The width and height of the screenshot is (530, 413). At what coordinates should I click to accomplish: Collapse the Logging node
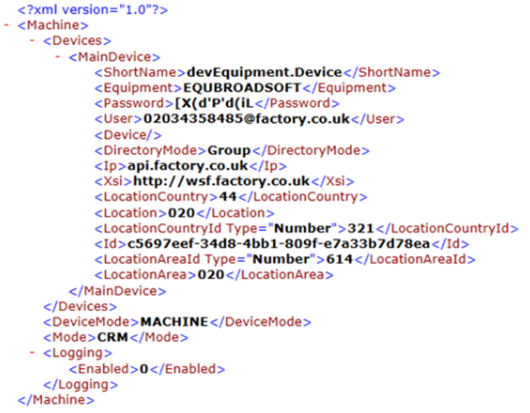[x=32, y=353]
